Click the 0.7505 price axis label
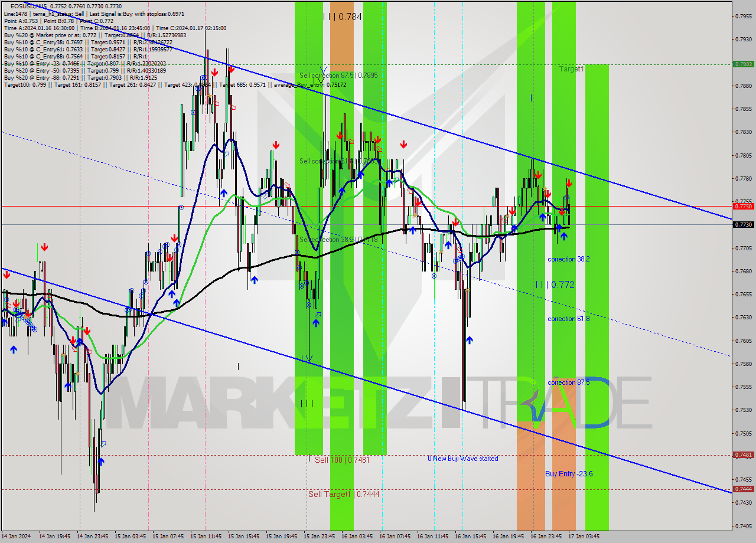Image resolution: width=756 pixels, height=543 pixels. point(743,433)
